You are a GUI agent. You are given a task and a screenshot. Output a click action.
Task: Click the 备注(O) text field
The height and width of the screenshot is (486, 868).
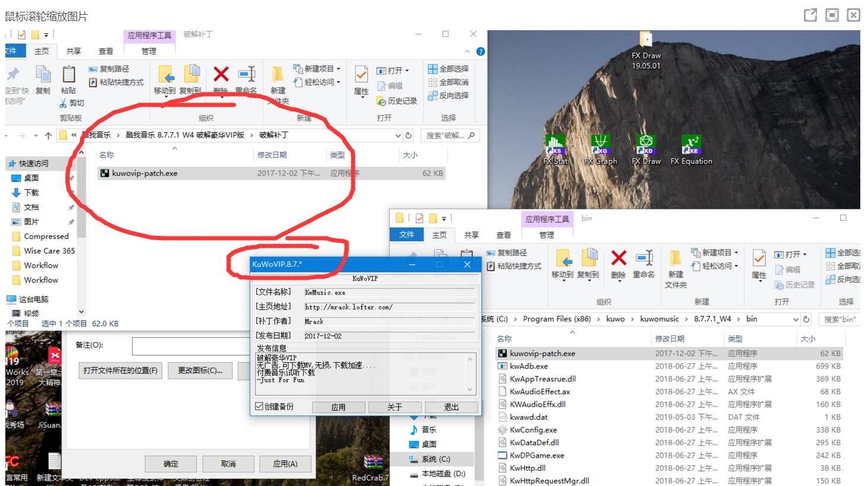point(192,346)
